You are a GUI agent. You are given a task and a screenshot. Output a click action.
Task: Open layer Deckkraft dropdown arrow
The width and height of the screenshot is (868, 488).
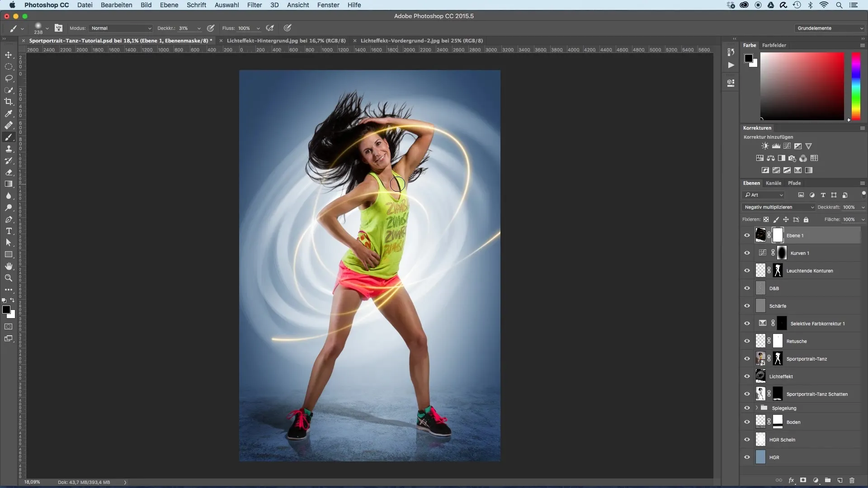[863, 207]
